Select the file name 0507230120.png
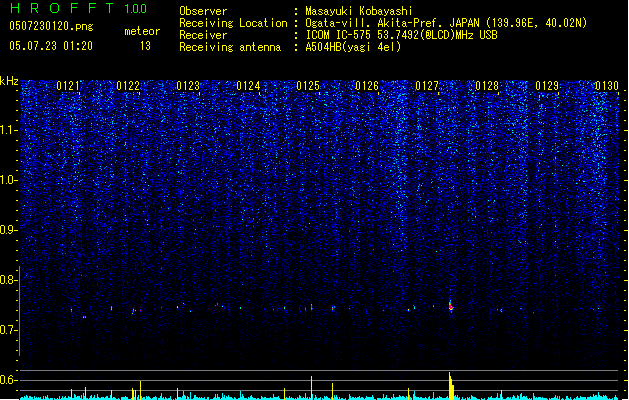 51,26
